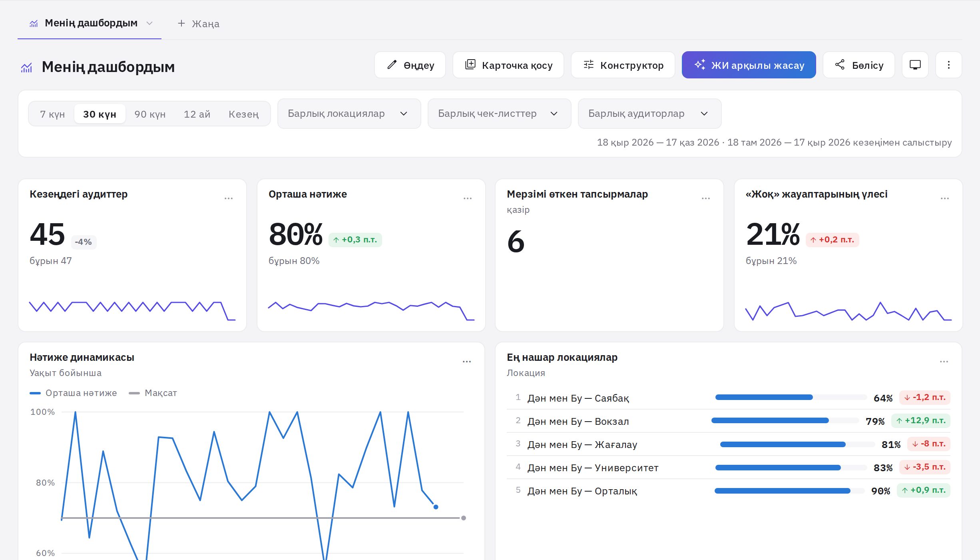
Task: Select the 12 ай period option
Action: coord(197,114)
